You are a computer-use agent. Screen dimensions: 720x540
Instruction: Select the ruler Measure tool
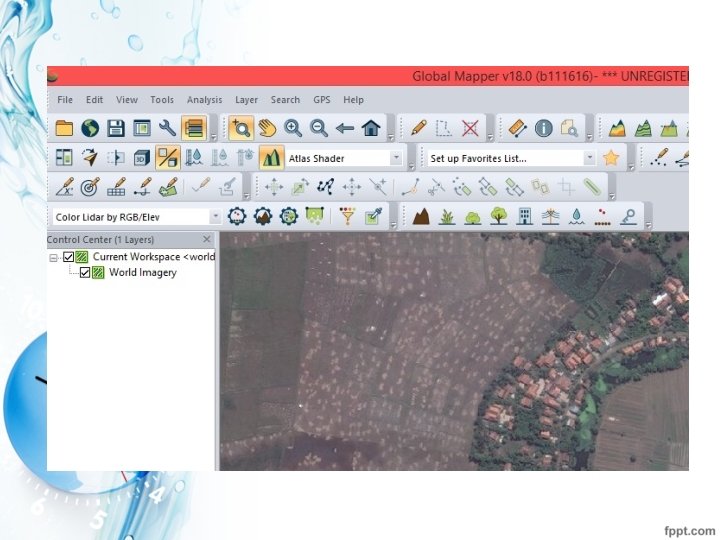point(518,128)
